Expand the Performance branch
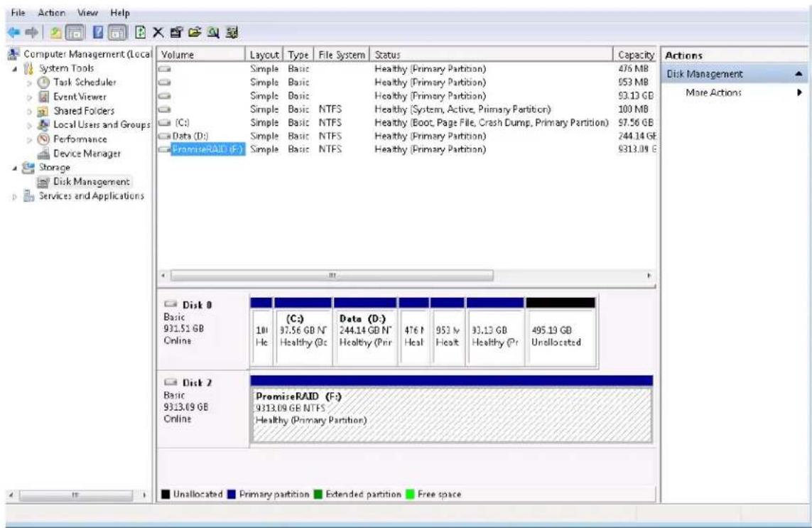Viewport: 812px width, 528px height. (29, 139)
